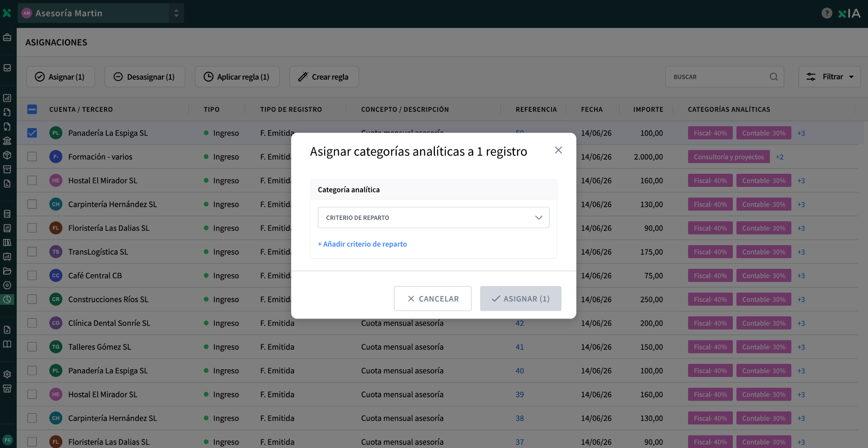Expand the Filtrar dropdown
Image resolution: width=868 pixels, height=448 pixels.
pyautogui.click(x=829, y=77)
